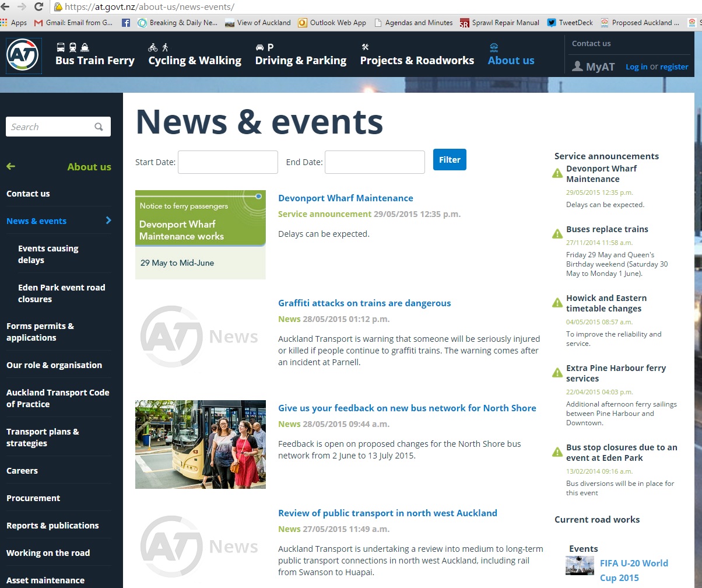Expand the News & events sidebar chevron

(x=108, y=220)
